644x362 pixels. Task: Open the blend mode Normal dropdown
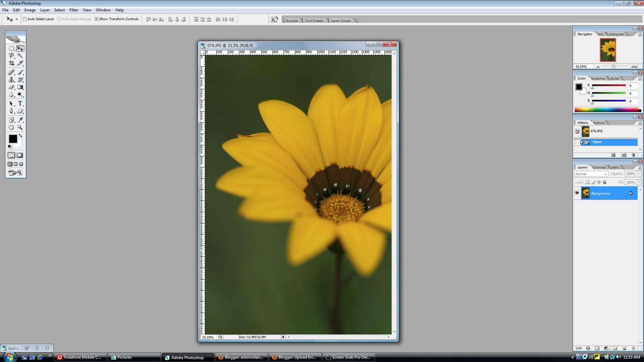tap(591, 174)
